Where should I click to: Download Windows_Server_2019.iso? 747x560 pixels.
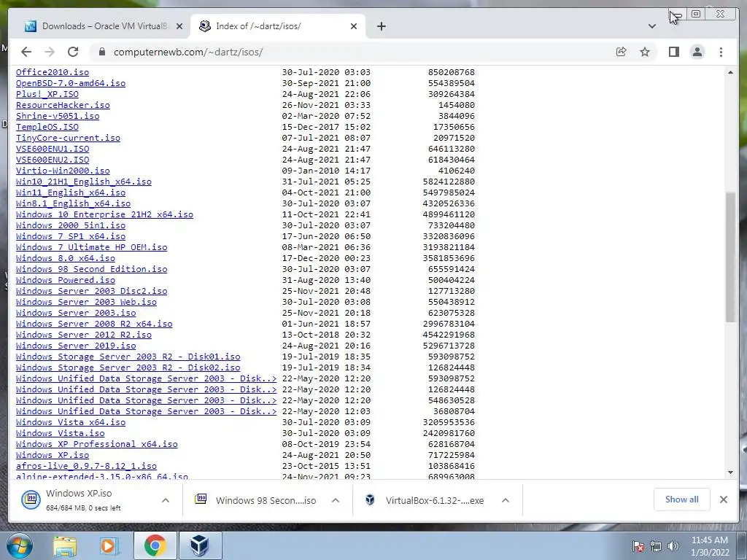(76, 346)
